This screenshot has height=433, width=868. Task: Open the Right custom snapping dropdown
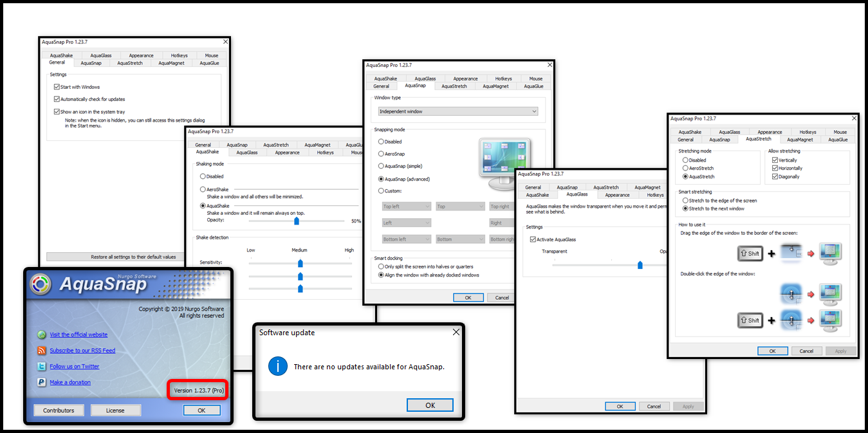pos(501,223)
